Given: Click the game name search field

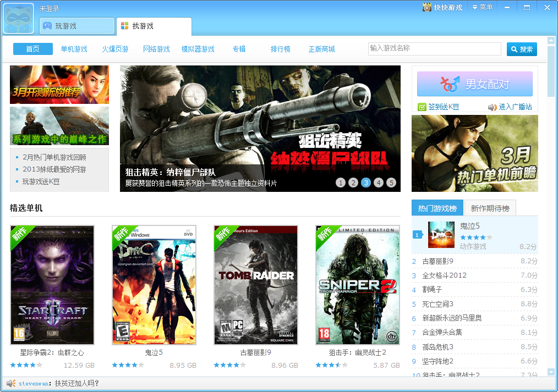Looking at the screenshot, I should [x=435, y=49].
